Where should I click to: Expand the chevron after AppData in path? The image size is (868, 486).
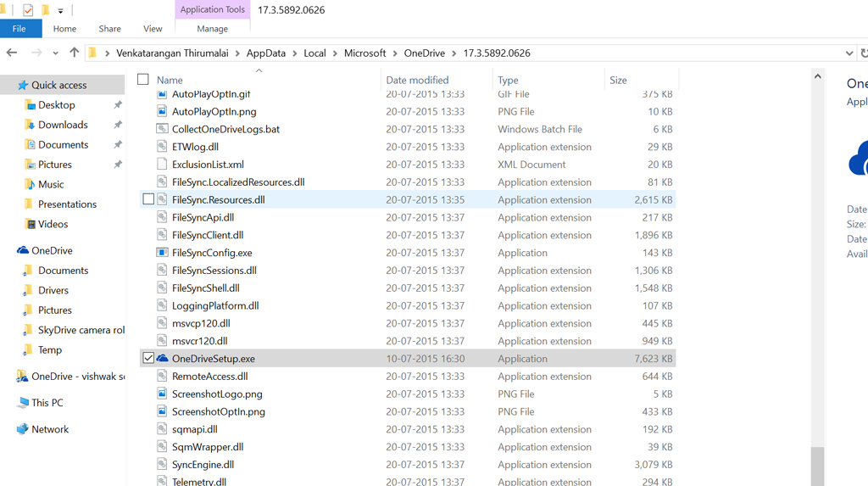coord(294,53)
